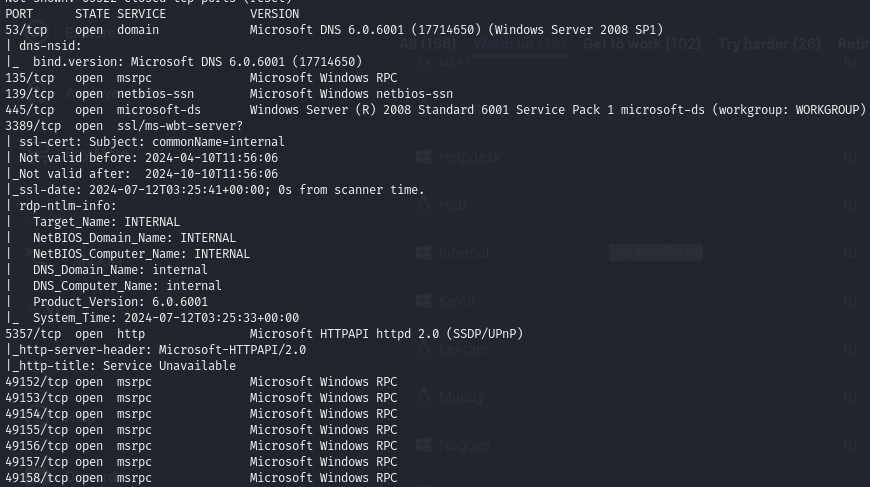The width and height of the screenshot is (870, 487).
Task: Click the Linux penguin icon beside Levram
Action: point(423,348)
